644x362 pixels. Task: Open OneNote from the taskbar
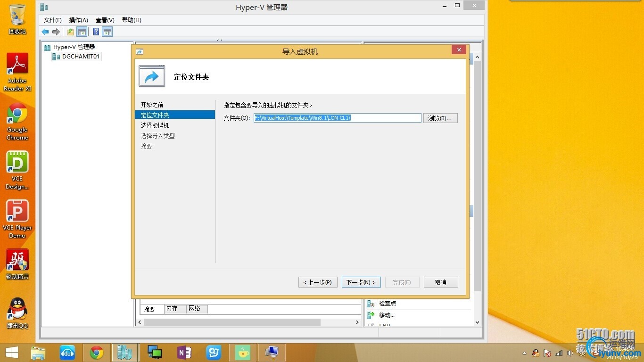[184, 353]
